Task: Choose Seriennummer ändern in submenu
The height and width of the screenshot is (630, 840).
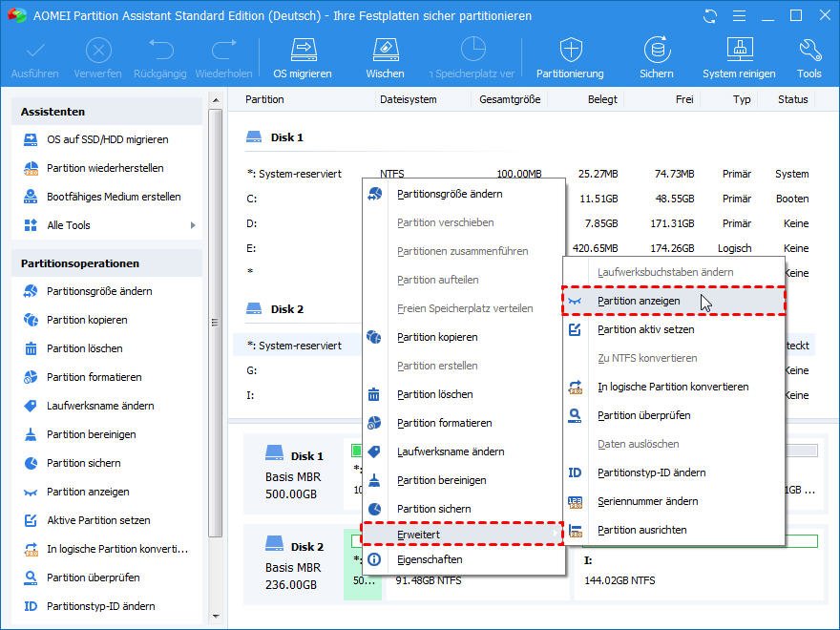Action: point(674,501)
